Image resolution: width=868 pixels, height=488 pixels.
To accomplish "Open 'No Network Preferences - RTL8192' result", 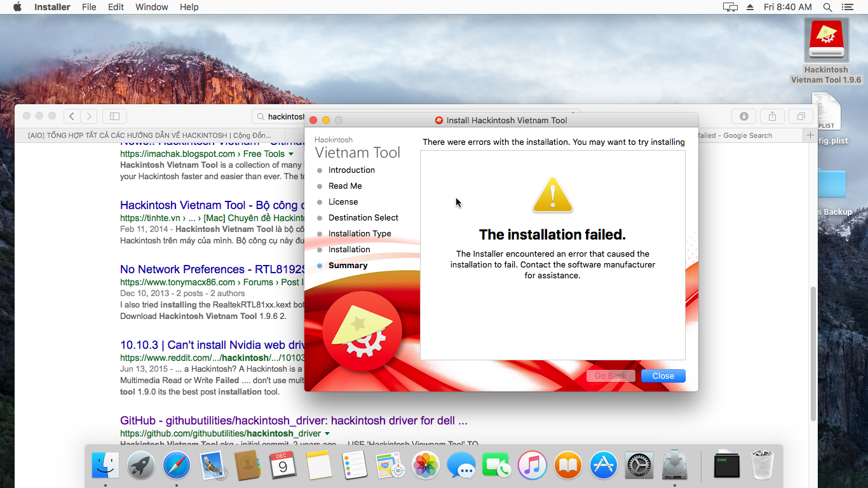I will coord(212,269).
